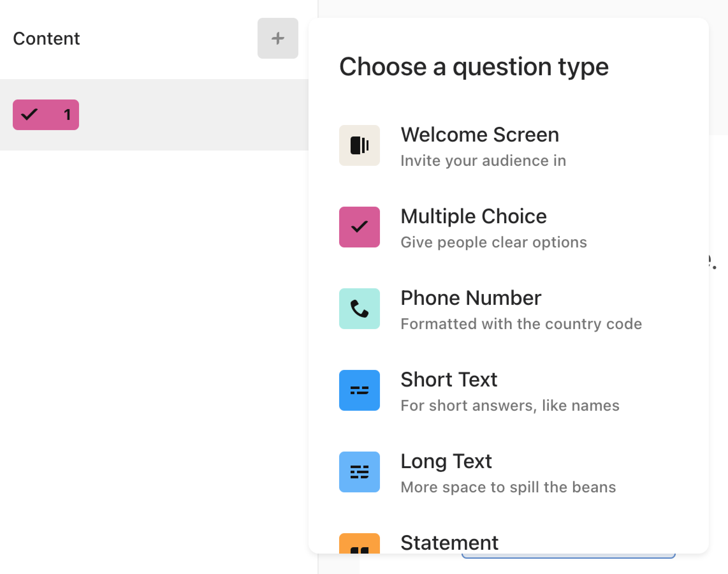Image resolution: width=728 pixels, height=574 pixels.
Task: Pick the Phone Number handset icon
Action: coord(359,308)
